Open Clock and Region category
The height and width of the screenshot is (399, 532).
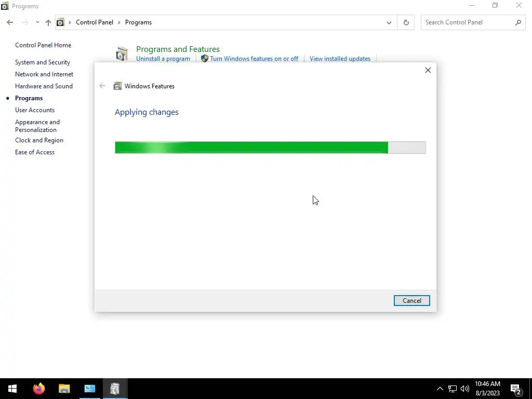(39, 140)
